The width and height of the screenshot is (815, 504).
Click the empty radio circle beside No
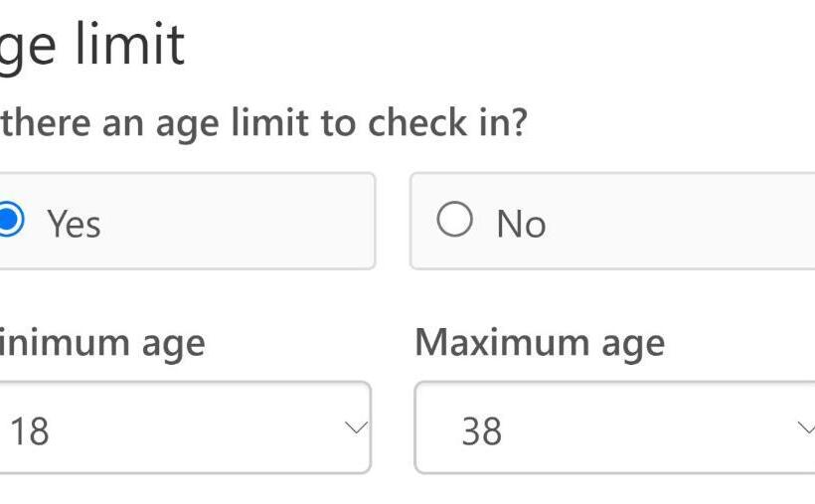click(x=454, y=221)
